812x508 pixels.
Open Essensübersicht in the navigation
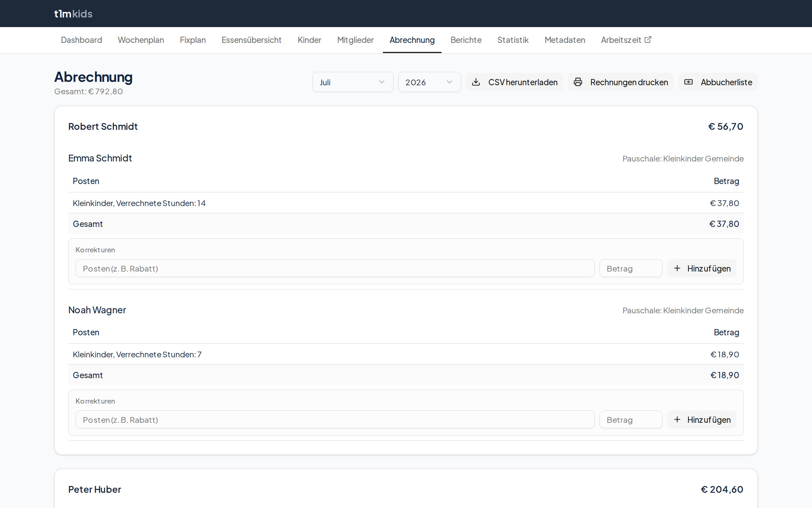pos(252,40)
